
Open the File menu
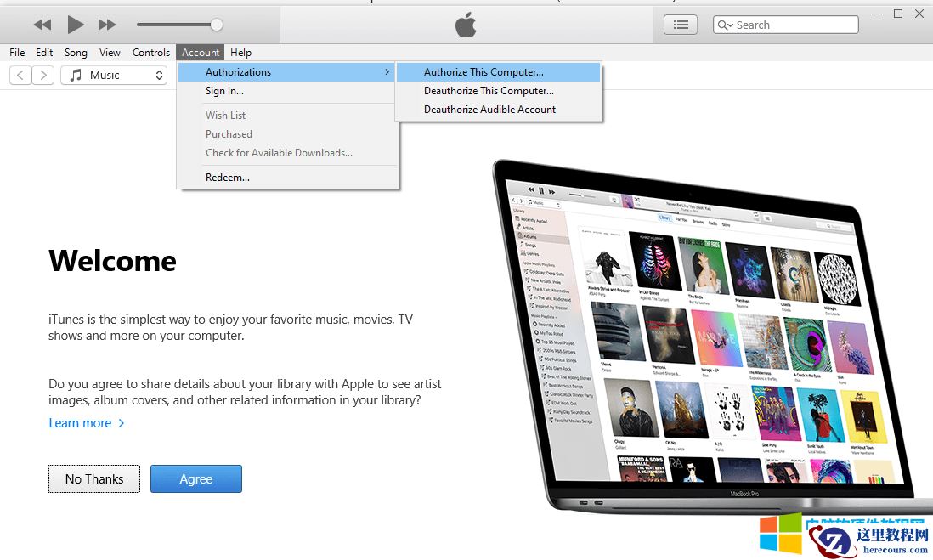point(17,53)
